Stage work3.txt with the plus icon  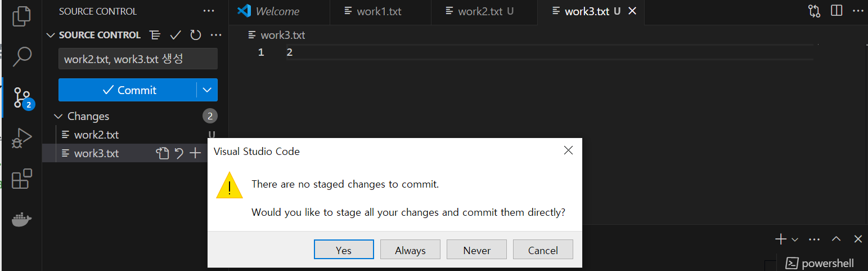(x=195, y=153)
